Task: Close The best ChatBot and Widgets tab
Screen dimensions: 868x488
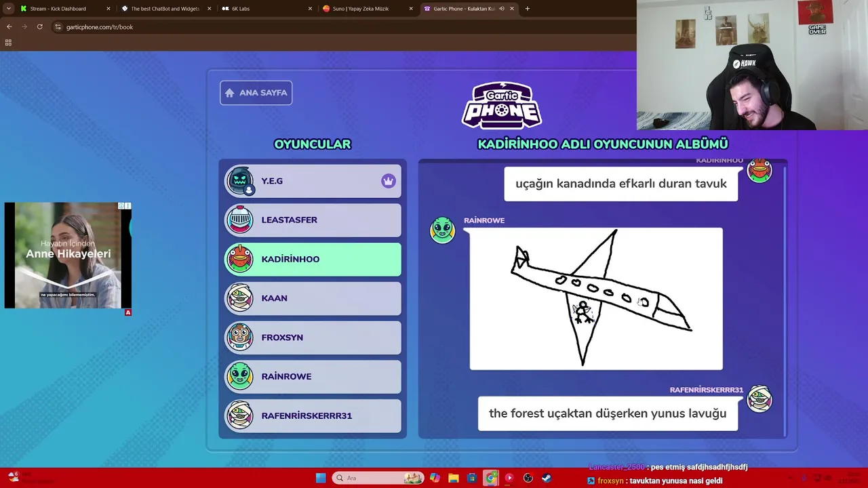Action: click(209, 9)
